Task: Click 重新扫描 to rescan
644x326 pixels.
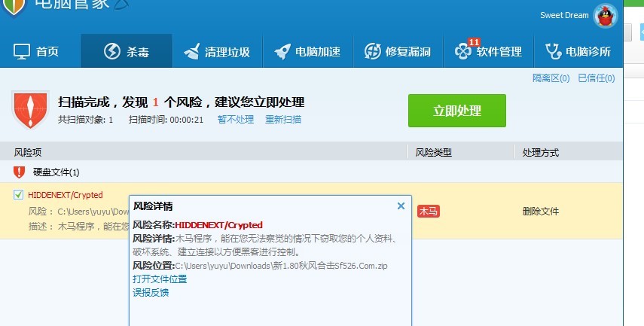Action: 283,120
